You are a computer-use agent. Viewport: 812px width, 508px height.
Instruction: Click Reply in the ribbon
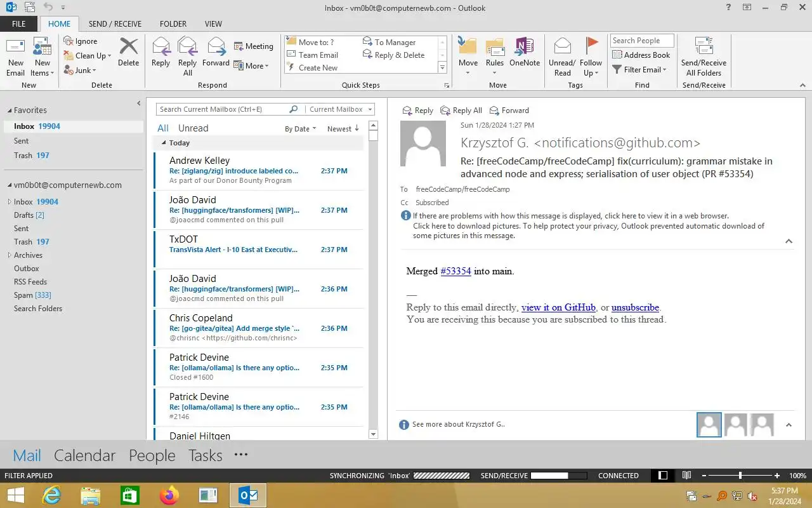[x=160, y=52]
